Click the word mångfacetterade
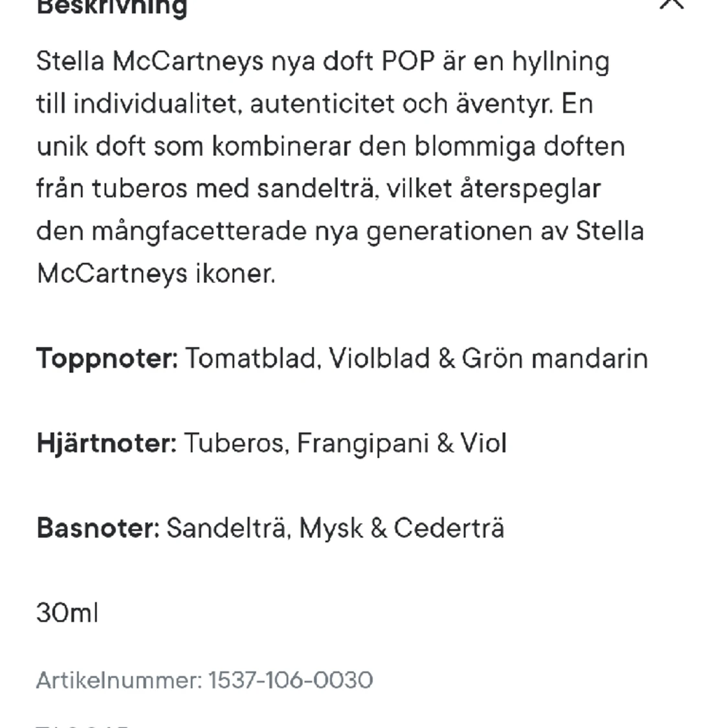The height and width of the screenshot is (728, 728). point(199,232)
